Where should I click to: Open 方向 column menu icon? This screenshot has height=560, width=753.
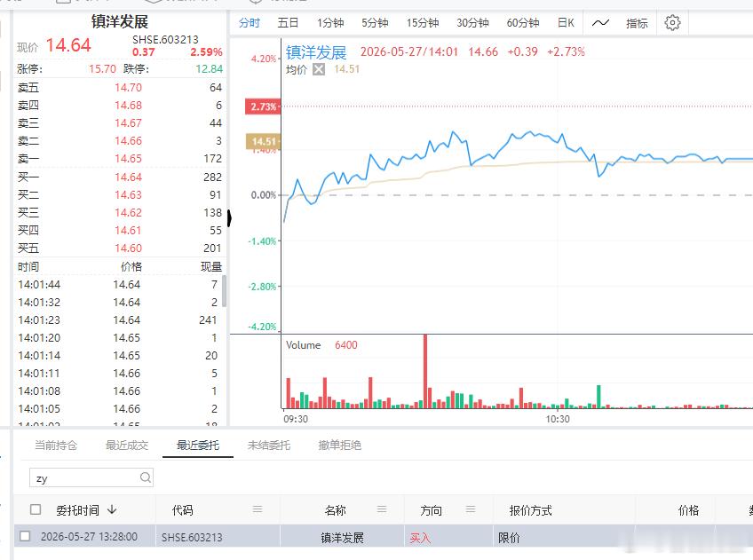click(471, 509)
